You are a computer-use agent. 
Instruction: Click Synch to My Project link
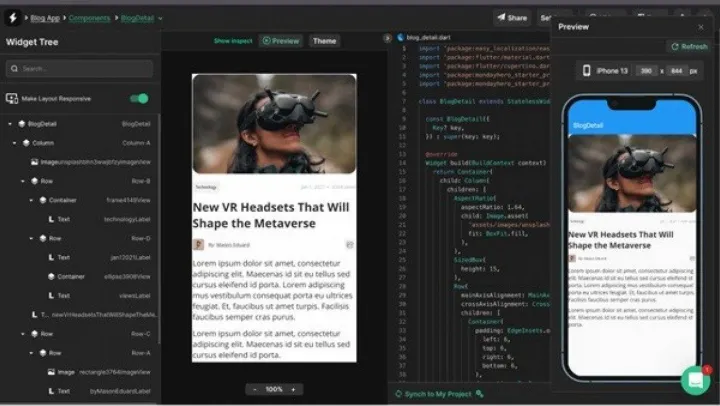click(x=436, y=394)
